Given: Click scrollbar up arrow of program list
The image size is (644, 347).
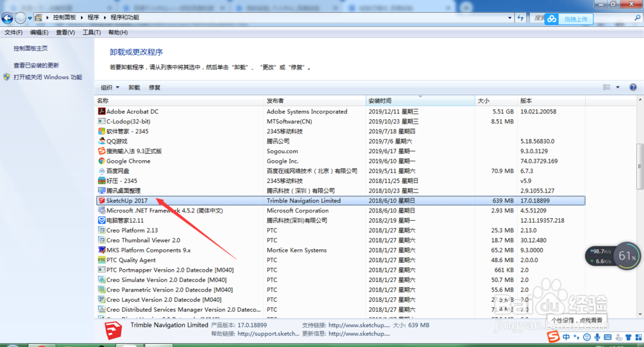Looking at the screenshot, I should coord(639,100).
